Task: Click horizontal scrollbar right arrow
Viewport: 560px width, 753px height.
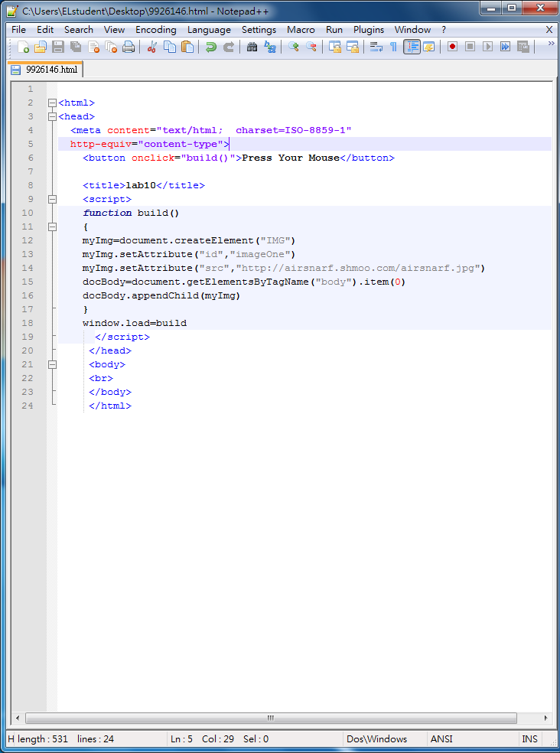Action: pyautogui.click(x=546, y=719)
